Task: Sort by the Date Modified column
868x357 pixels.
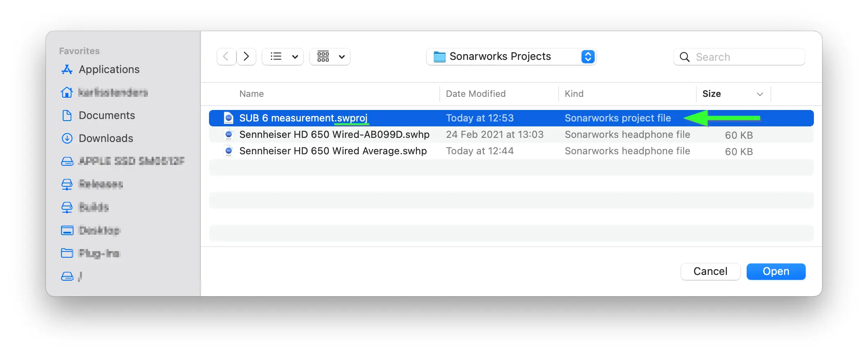Action: [x=476, y=94]
